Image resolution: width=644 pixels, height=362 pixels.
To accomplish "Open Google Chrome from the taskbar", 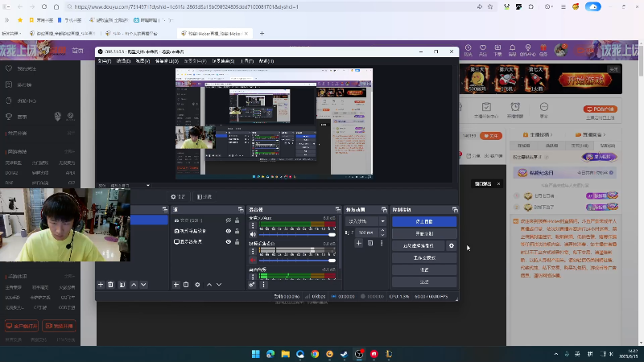I will click(315, 354).
